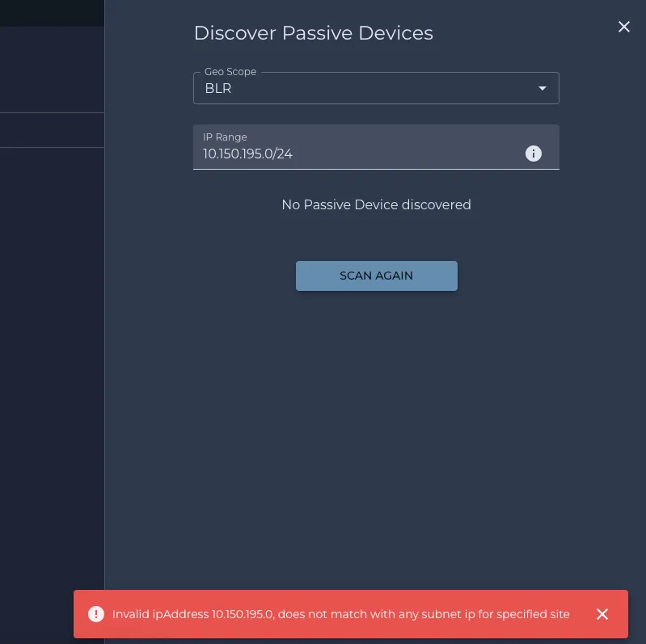Click the error alert exclamation icon
The height and width of the screenshot is (644, 646).
pos(96,614)
